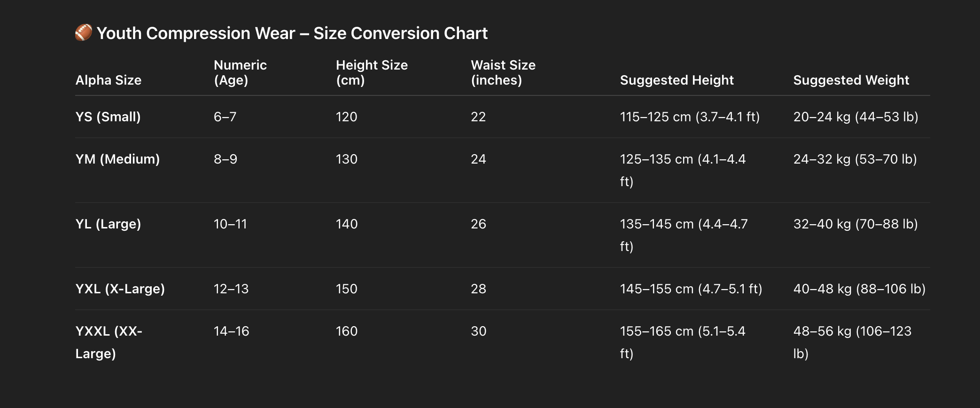Image resolution: width=980 pixels, height=408 pixels.
Task: Select the Numeric (Age) column header
Action: click(240, 72)
